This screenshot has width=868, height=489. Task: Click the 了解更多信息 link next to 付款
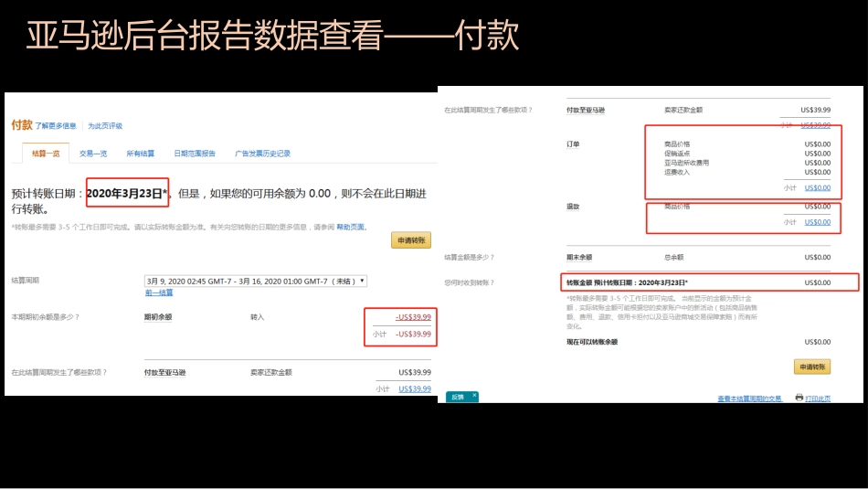click(x=56, y=126)
